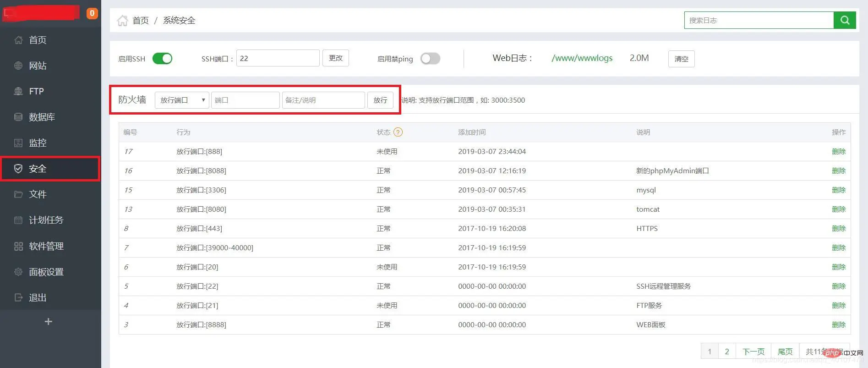
Task: Delete the FTP服务 port 21 rule
Action: click(x=839, y=305)
